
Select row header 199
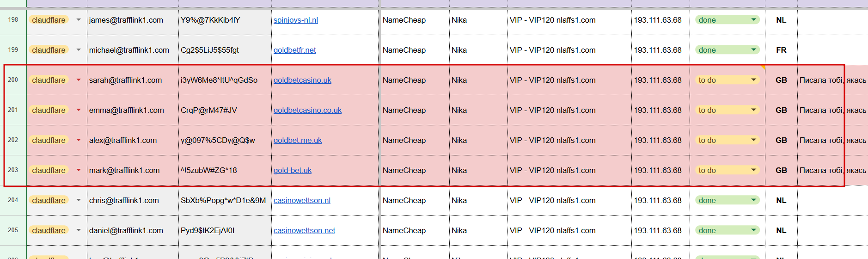click(x=13, y=50)
